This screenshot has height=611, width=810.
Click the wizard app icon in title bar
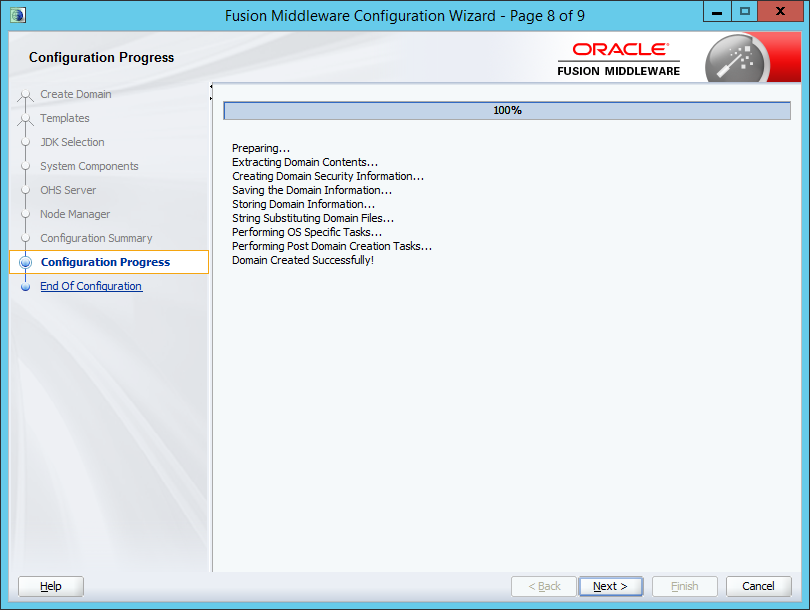17,14
